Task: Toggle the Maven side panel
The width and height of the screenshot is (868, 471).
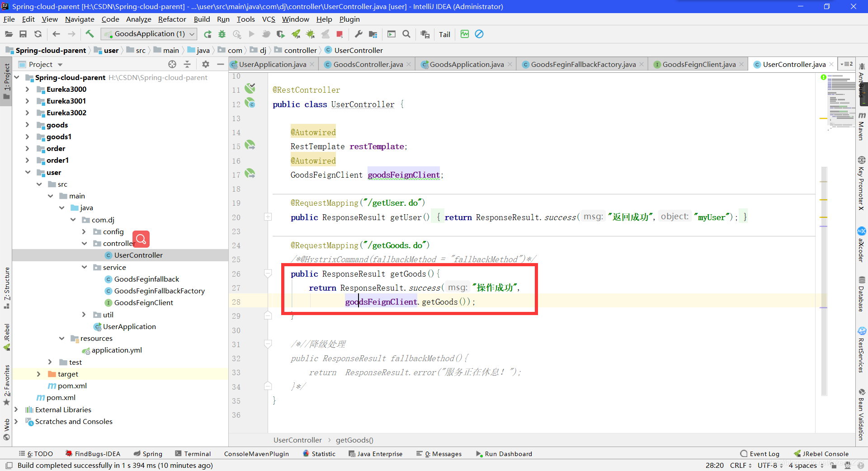Action: coord(862,127)
